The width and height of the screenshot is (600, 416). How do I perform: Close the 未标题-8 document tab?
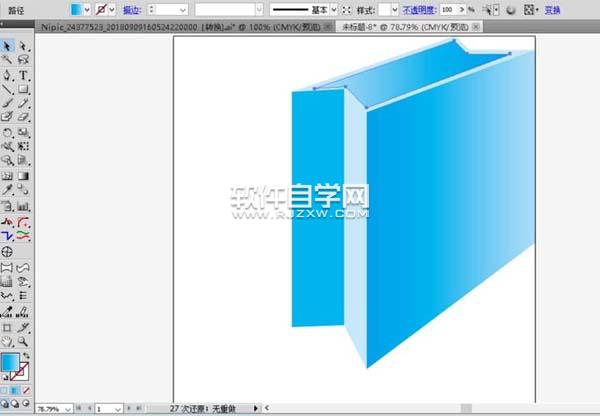tap(476, 27)
